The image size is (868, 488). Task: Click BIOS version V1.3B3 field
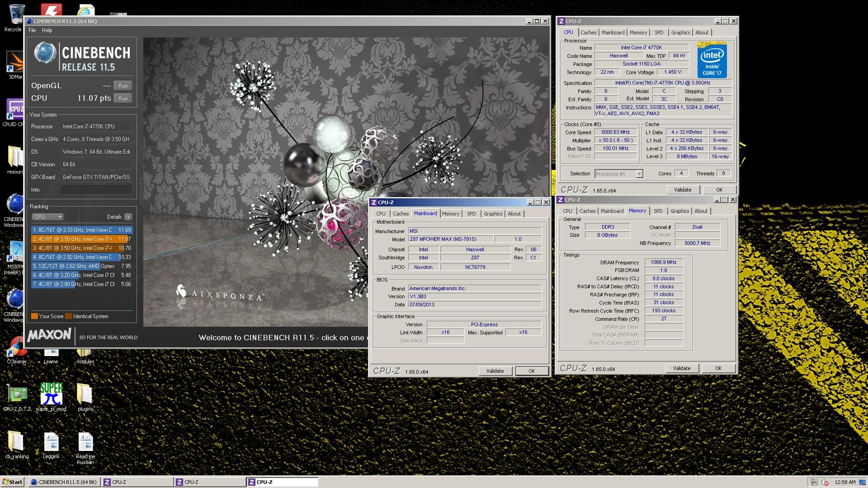point(475,296)
